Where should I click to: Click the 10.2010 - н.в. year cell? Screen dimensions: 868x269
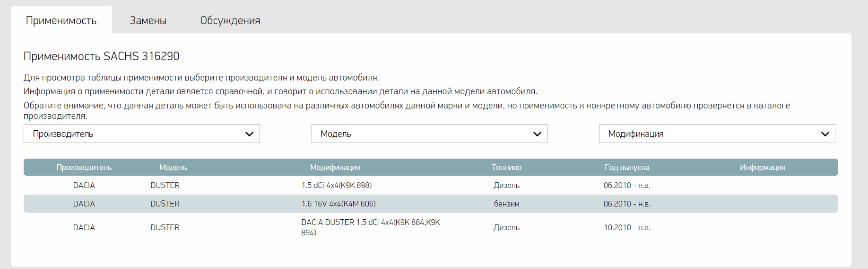(x=627, y=227)
